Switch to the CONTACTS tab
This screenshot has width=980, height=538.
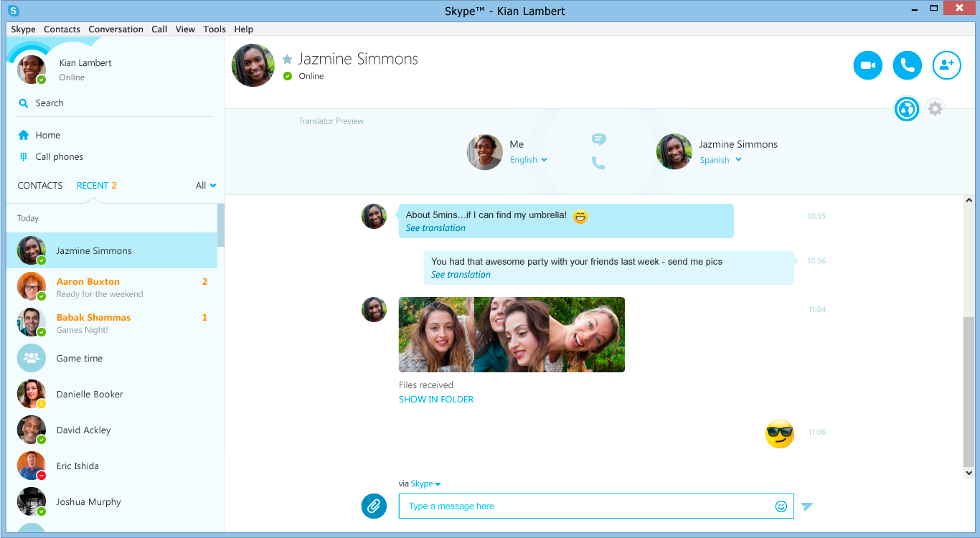(39, 185)
